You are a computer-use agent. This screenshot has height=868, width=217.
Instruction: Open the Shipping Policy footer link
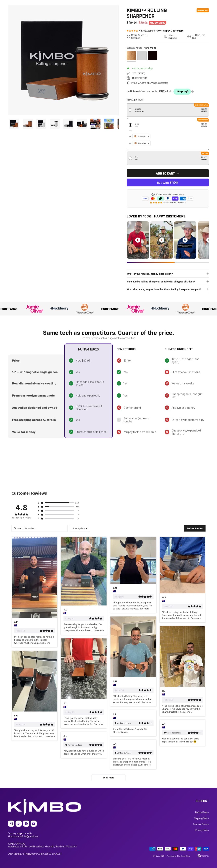[x=201, y=818]
